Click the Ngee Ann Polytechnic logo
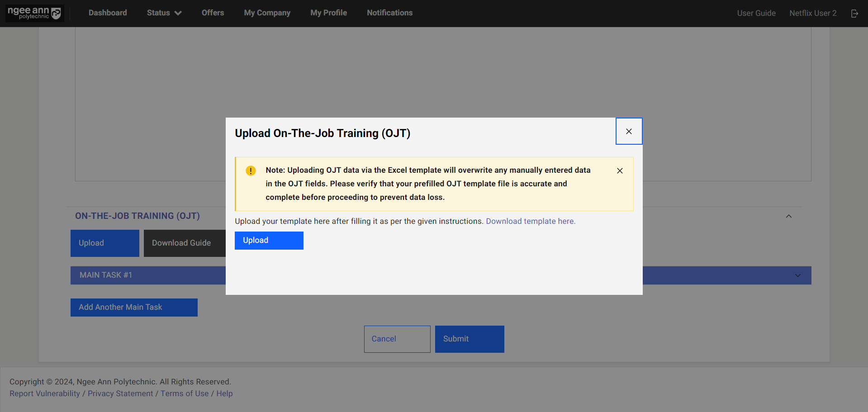The height and width of the screenshot is (412, 868). click(34, 13)
